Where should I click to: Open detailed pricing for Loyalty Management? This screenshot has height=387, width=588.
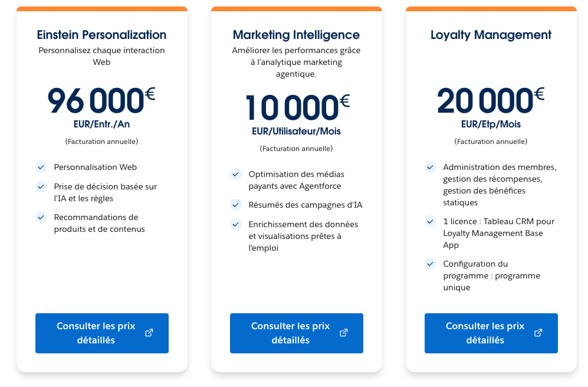(x=485, y=333)
